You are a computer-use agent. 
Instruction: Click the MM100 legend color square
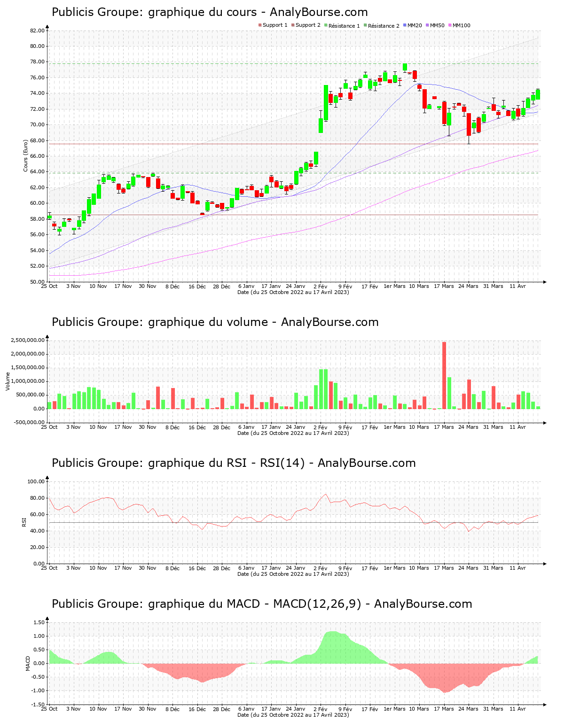(450, 25)
